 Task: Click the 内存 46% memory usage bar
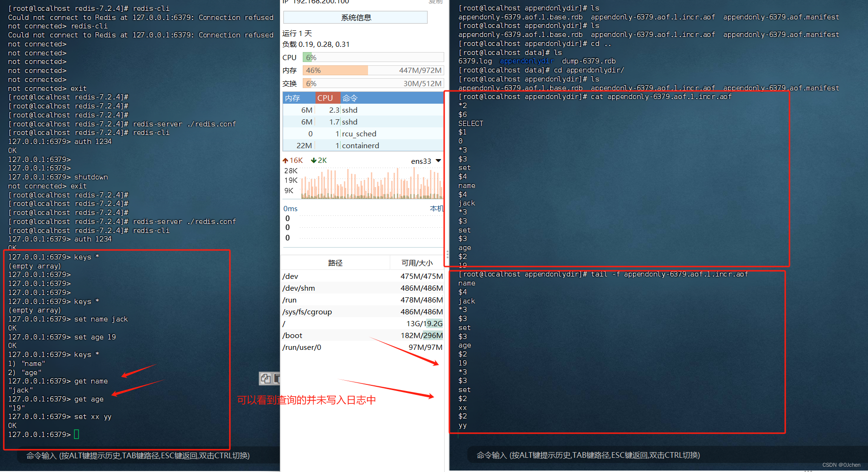[373, 70]
